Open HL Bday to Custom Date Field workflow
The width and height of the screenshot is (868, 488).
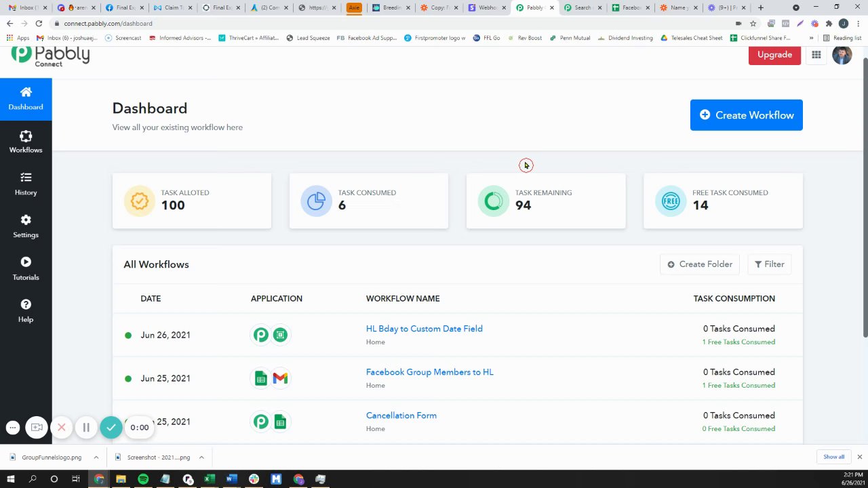(x=424, y=329)
